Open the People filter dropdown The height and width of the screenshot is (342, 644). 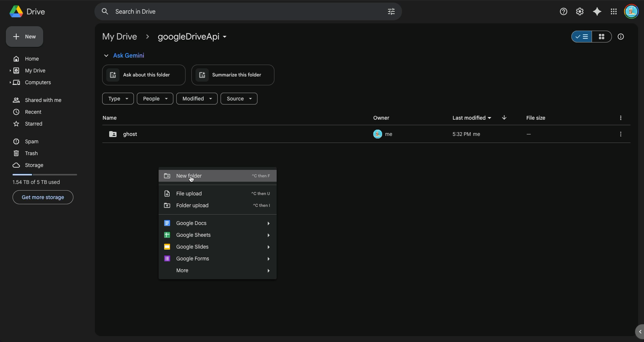click(155, 99)
